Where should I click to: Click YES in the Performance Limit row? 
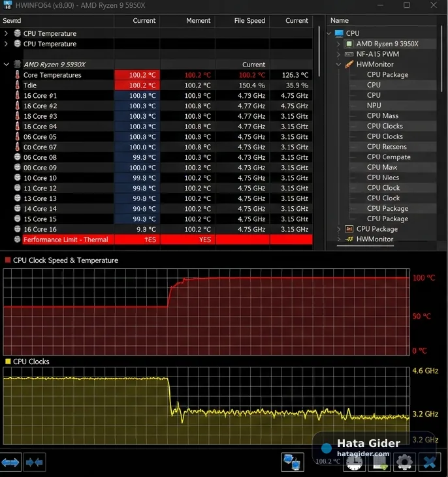pos(204,239)
